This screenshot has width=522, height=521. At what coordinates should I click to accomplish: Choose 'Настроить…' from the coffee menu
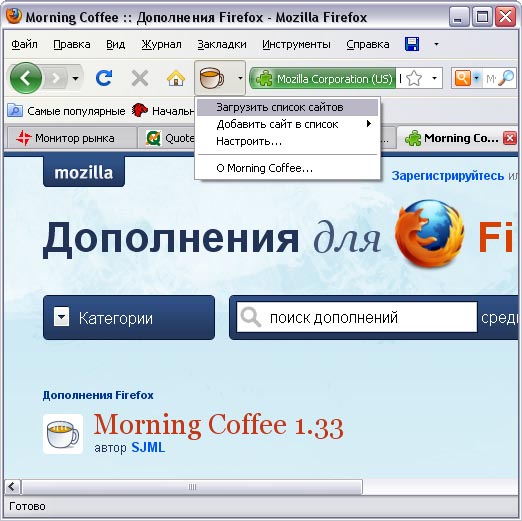249,141
